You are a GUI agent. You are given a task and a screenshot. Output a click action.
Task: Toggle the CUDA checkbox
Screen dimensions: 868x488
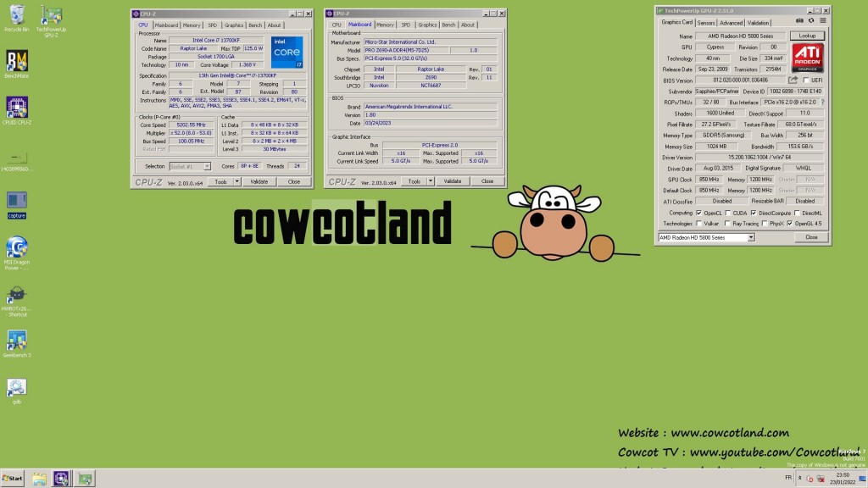click(728, 213)
